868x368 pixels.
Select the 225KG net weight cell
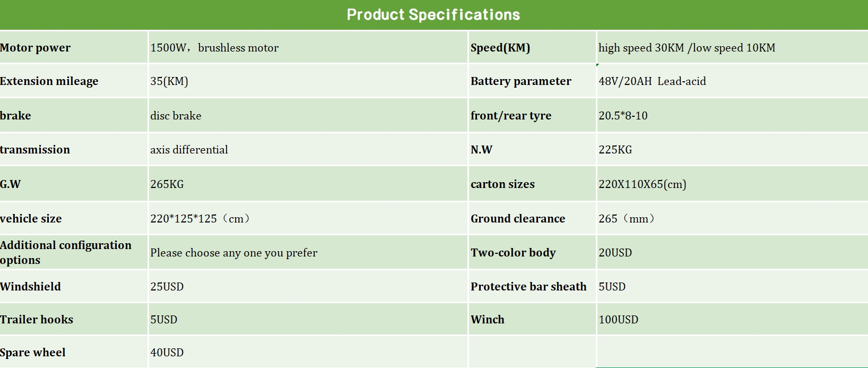[x=615, y=150]
